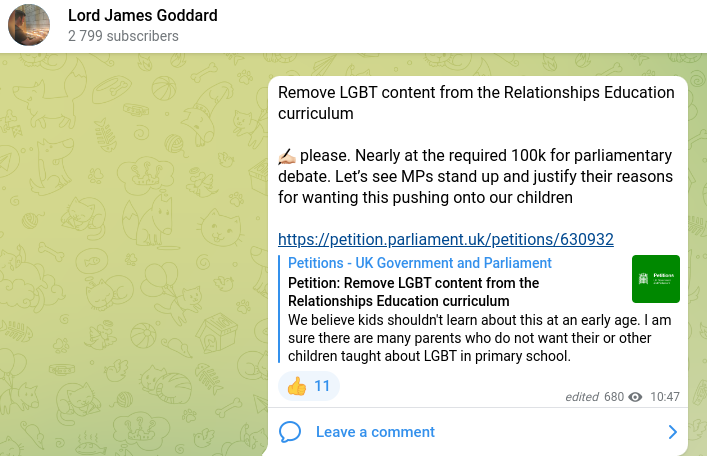View the 2 799 subscribers count
Screen dimensions: 707x456
123,36
